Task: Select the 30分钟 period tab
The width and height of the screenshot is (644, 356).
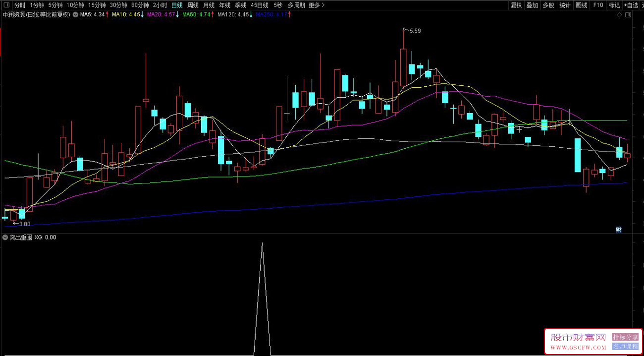Action: click(119, 5)
